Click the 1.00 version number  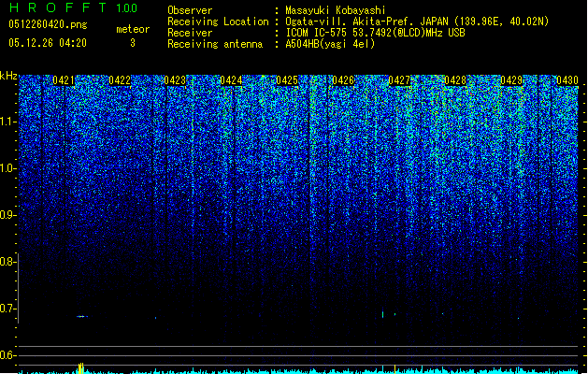127,8
